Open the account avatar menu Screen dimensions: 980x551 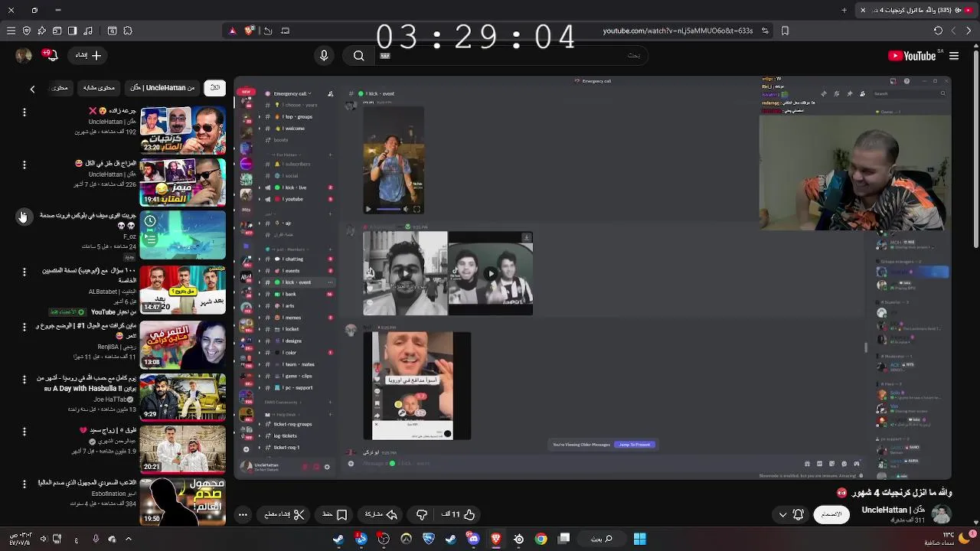[24, 55]
